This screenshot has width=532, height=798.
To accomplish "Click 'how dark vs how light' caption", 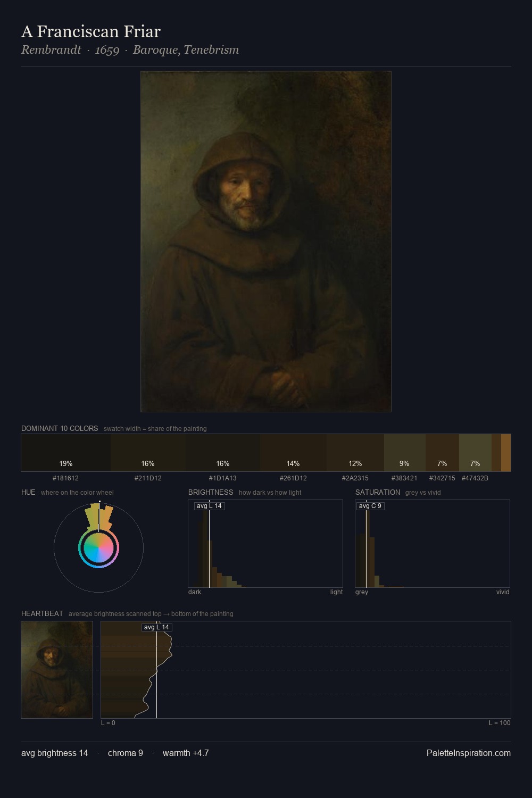I will tap(270, 493).
